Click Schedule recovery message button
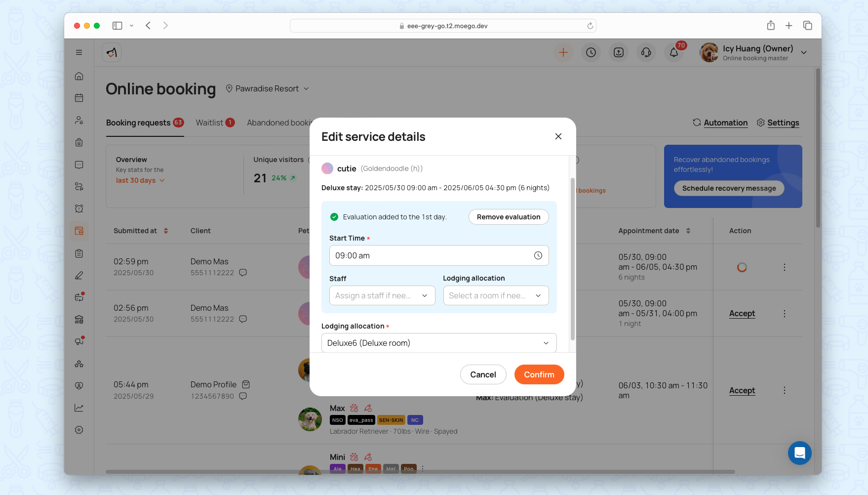This screenshot has width=868, height=495. pos(729,188)
